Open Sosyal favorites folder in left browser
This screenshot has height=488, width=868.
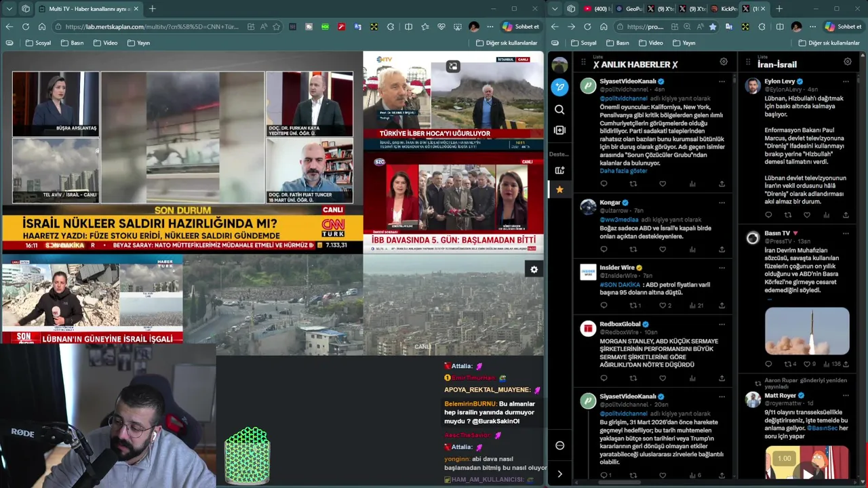point(38,43)
